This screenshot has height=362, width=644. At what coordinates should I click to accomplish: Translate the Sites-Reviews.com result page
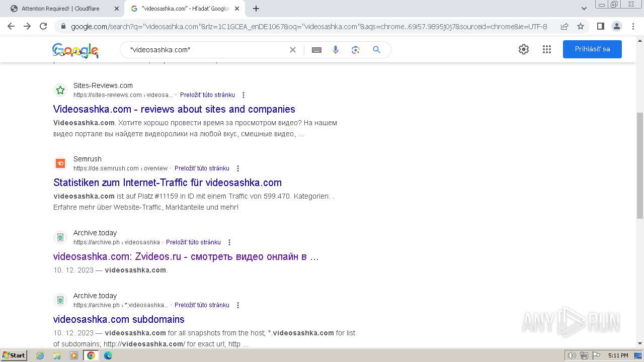coord(207,95)
